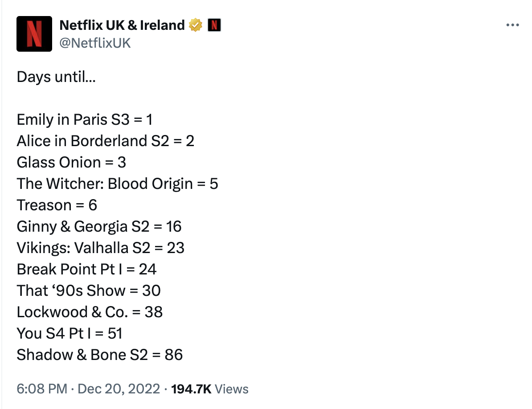
Task: Click the Break Point Pt I line
Action: (86, 270)
